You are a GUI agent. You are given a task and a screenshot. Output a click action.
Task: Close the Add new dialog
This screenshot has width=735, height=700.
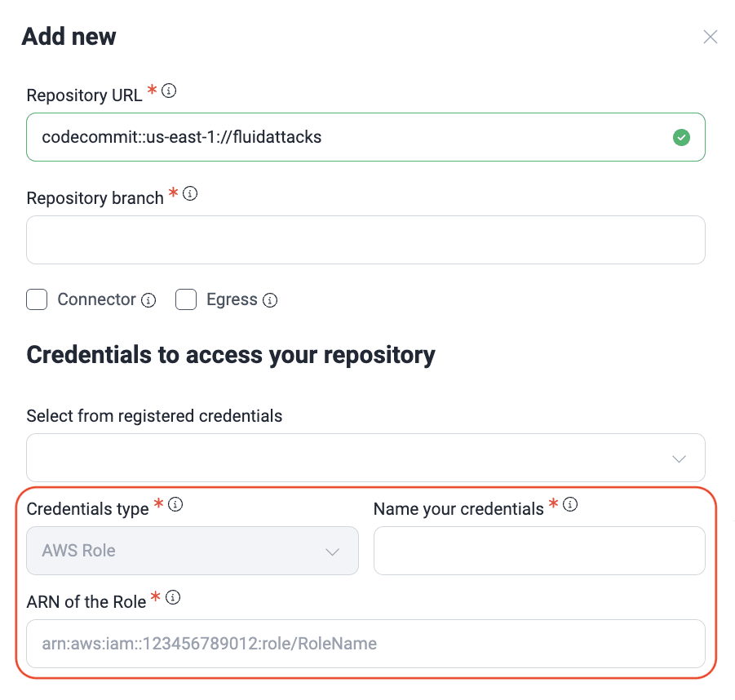point(711,37)
